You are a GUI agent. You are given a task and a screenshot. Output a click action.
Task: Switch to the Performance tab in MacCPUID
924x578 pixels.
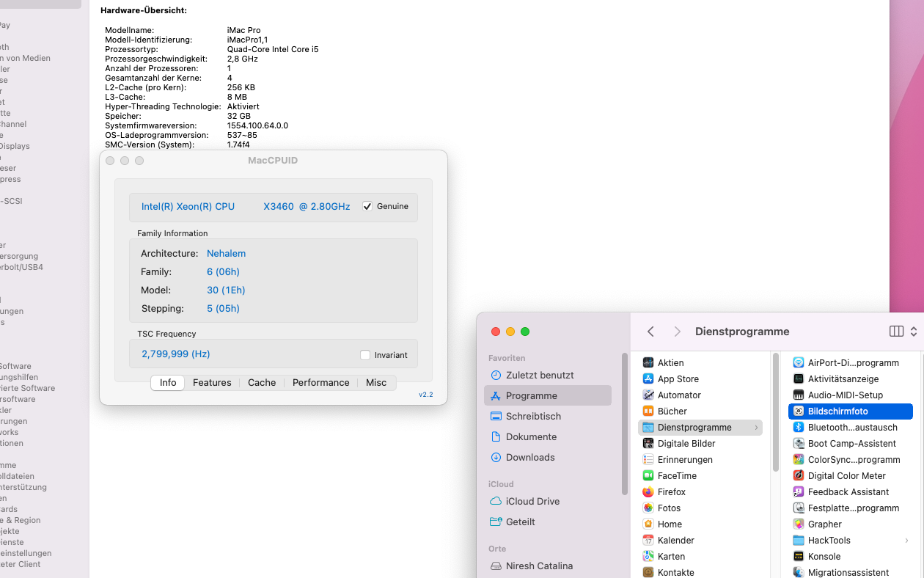(x=320, y=383)
